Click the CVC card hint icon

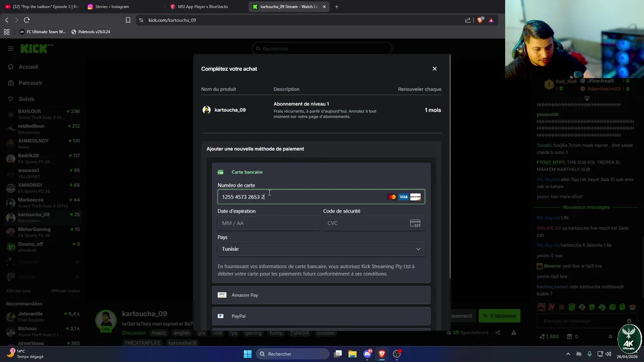[415, 223]
